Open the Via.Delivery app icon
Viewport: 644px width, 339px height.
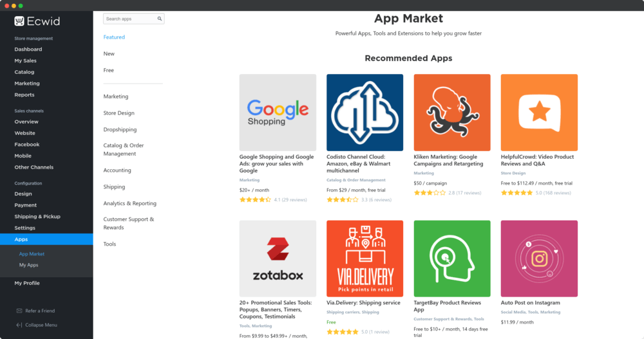click(365, 259)
